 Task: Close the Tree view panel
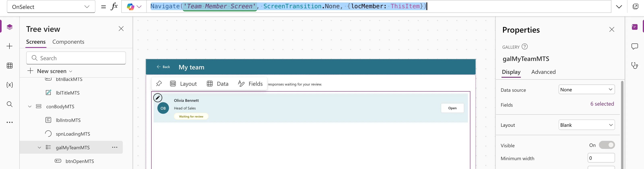coord(121,29)
